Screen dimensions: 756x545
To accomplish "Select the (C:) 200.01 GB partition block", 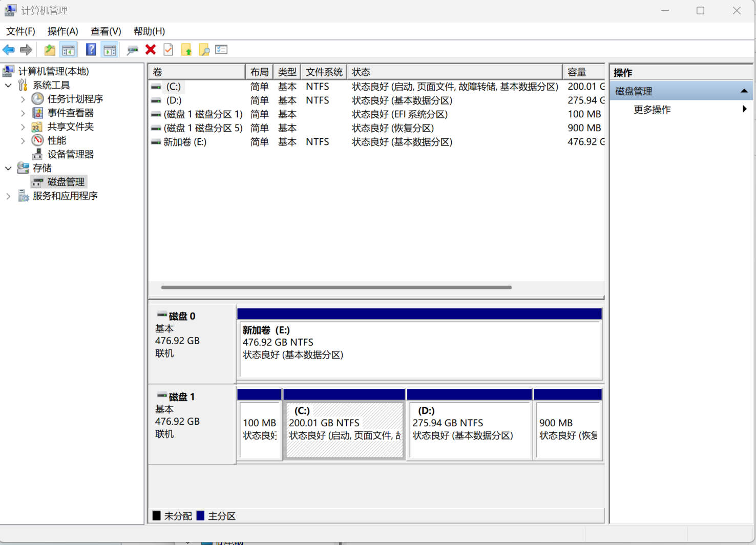I will tap(344, 424).
